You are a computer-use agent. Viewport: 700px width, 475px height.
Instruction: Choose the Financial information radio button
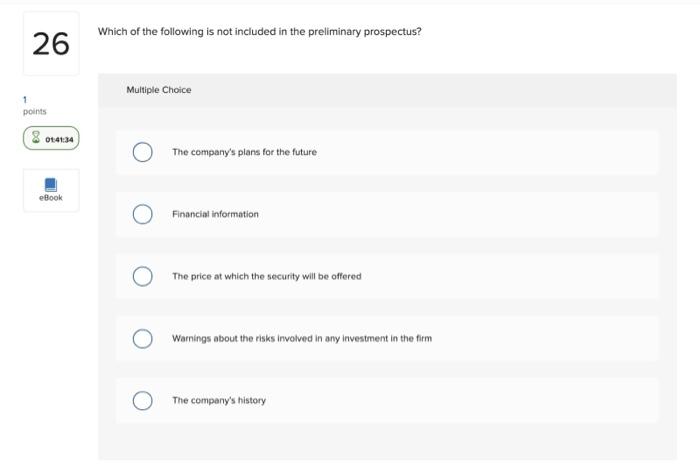[x=143, y=214]
